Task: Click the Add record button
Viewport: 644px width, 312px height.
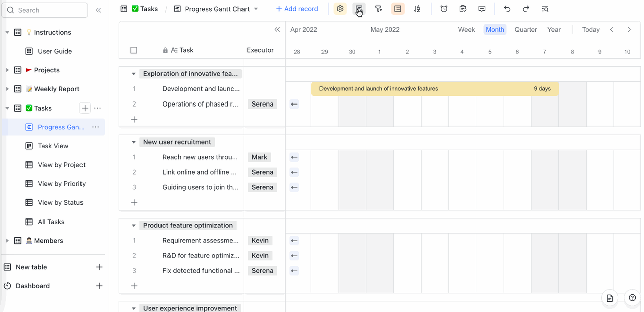Action: (297, 9)
